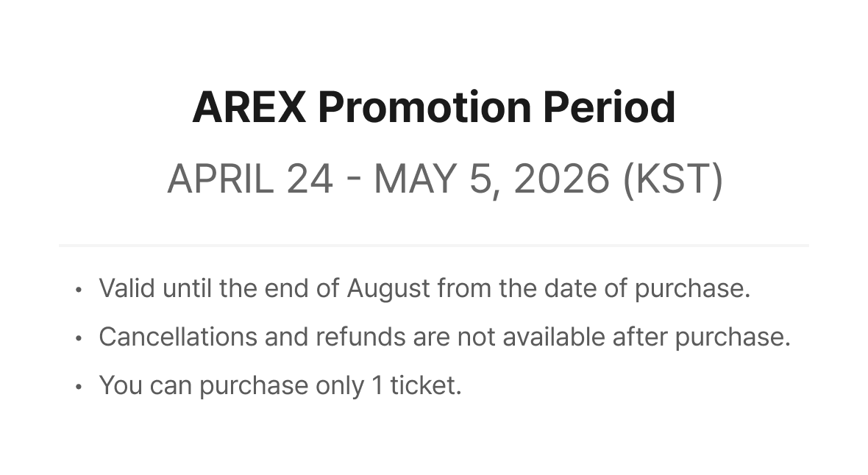Click the "(KST)" timezone label
Screen dimensions: 868x475
click(673, 179)
